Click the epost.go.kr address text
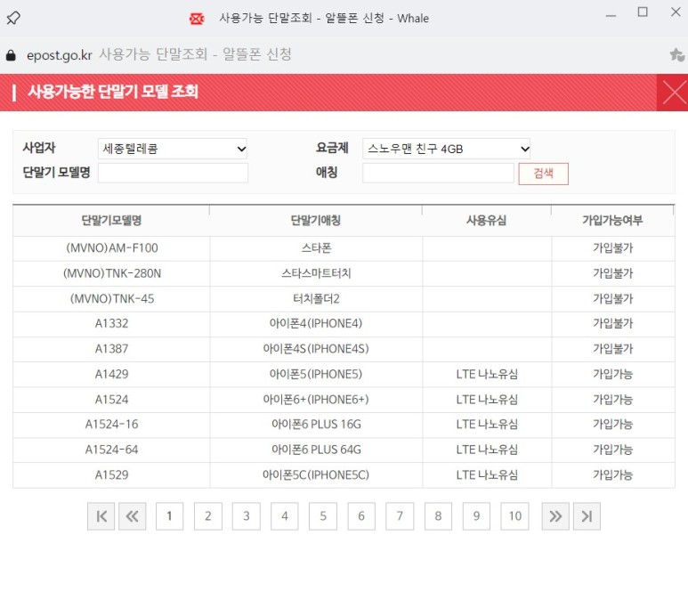The image size is (688, 616). click(60, 55)
